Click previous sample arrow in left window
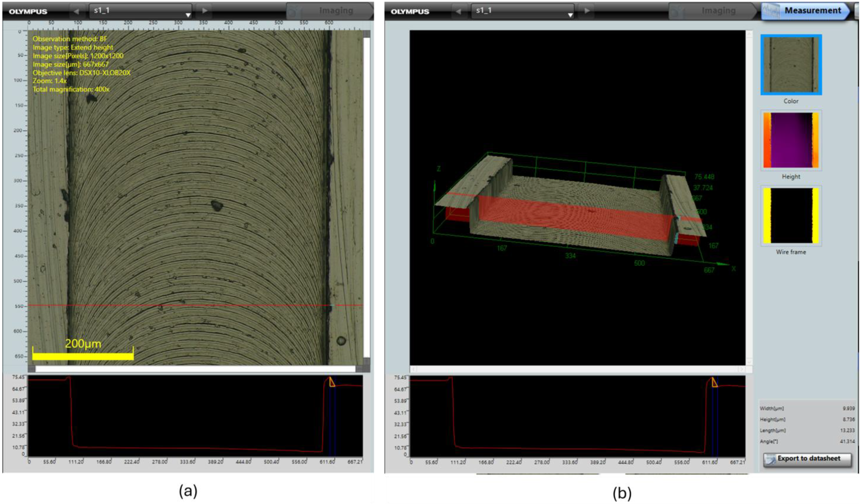This screenshot has width=862, height=504. click(77, 11)
